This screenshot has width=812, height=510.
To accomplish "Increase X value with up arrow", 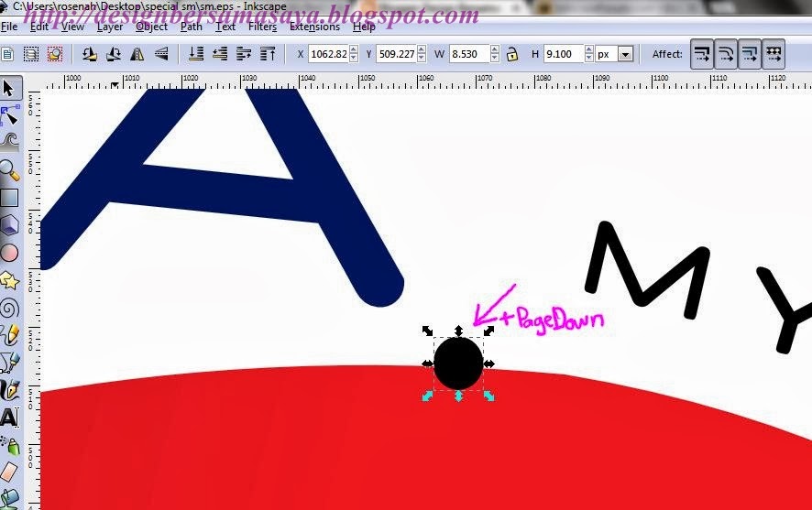I will pos(354,49).
